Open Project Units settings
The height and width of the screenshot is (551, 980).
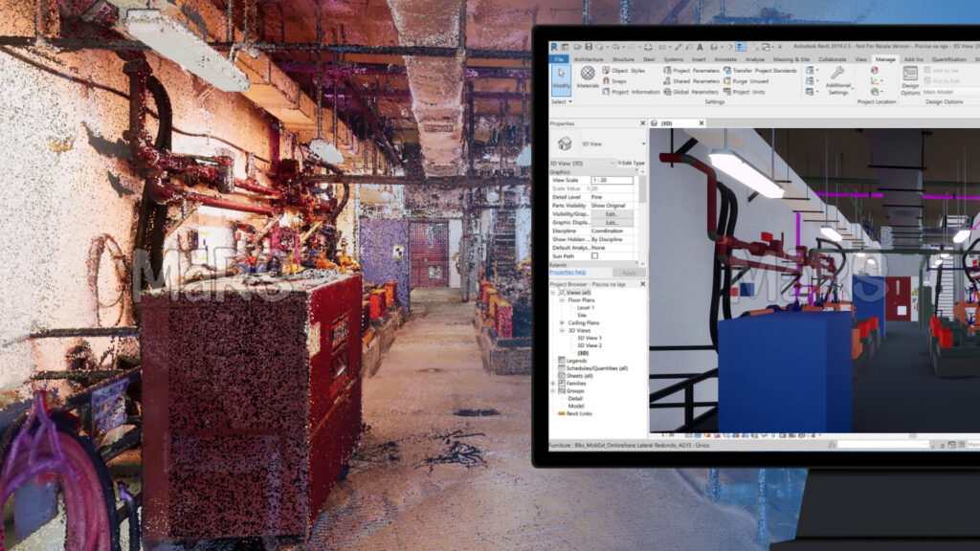point(745,92)
